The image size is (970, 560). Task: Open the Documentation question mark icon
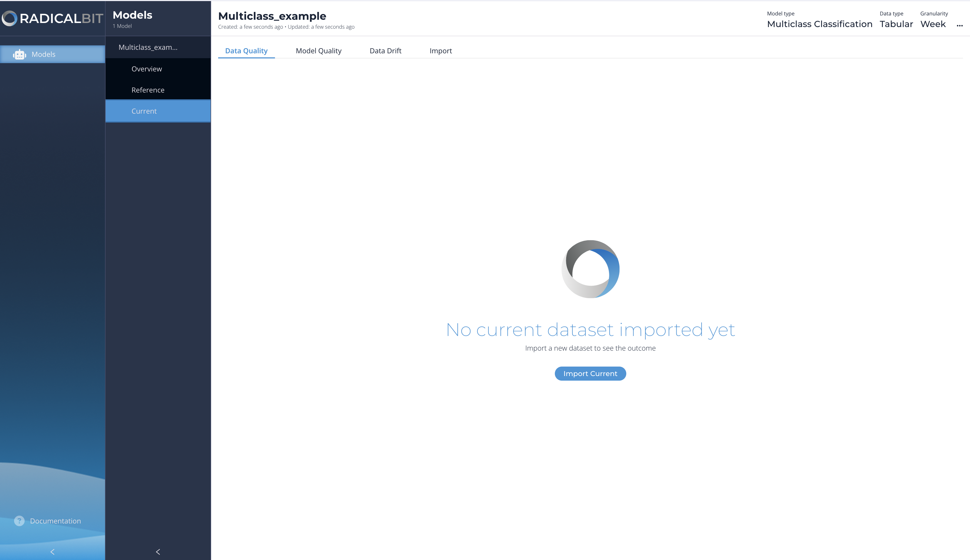pyautogui.click(x=19, y=521)
